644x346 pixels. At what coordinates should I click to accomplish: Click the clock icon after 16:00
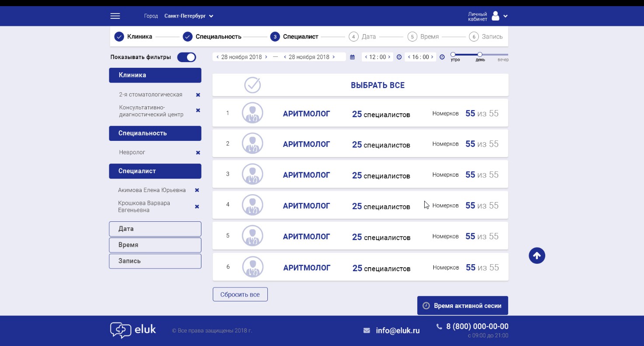[x=442, y=57]
